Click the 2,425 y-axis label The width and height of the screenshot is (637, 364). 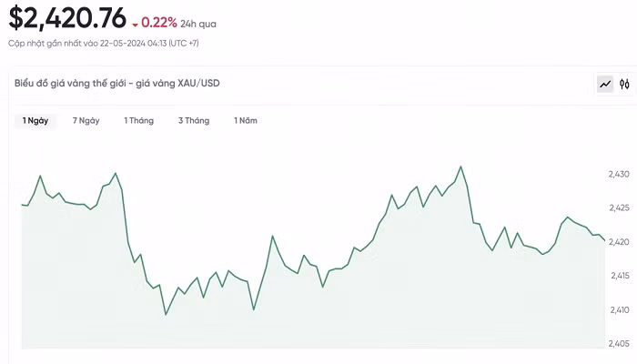click(619, 207)
